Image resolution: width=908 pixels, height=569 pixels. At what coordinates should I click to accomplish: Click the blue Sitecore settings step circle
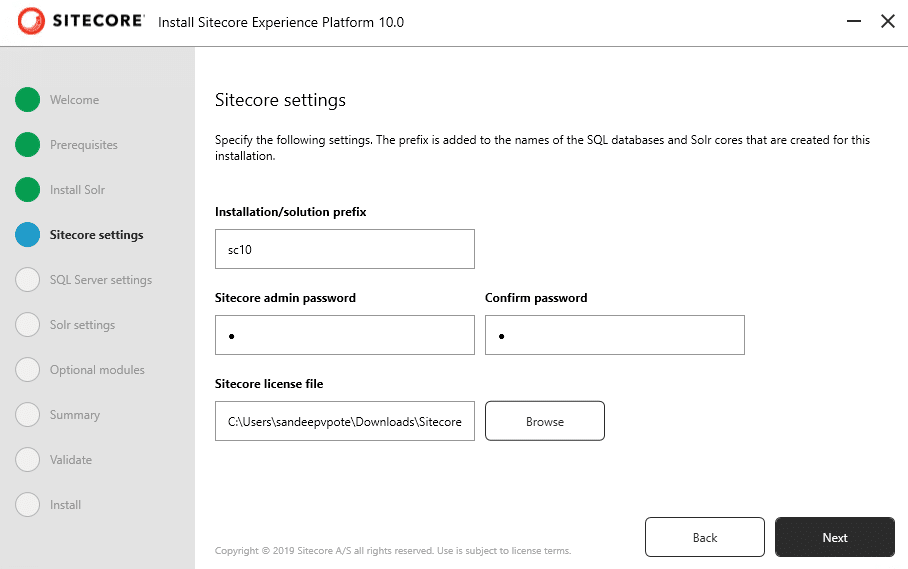[x=27, y=234]
